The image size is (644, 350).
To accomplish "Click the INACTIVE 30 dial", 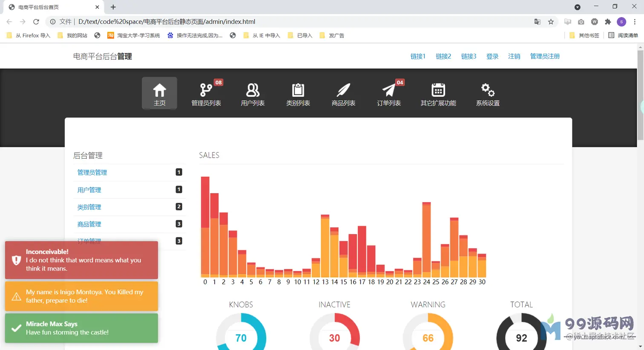I will tap(335, 338).
